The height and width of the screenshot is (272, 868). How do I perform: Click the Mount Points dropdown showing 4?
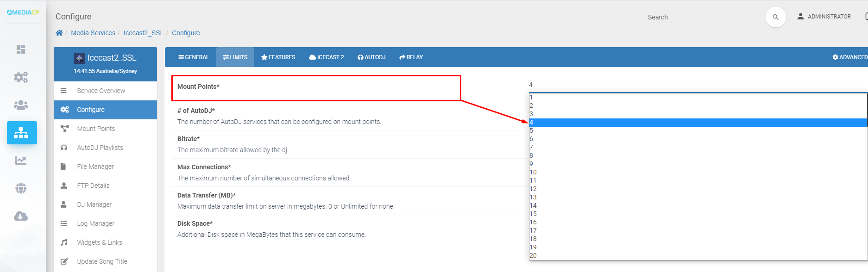pyautogui.click(x=698, y=85)
